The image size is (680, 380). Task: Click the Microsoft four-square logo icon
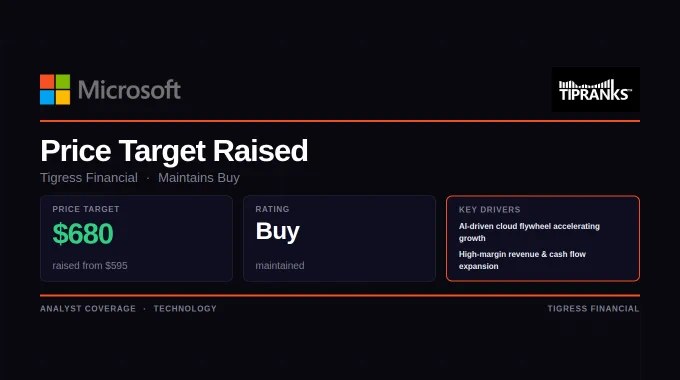55,89
